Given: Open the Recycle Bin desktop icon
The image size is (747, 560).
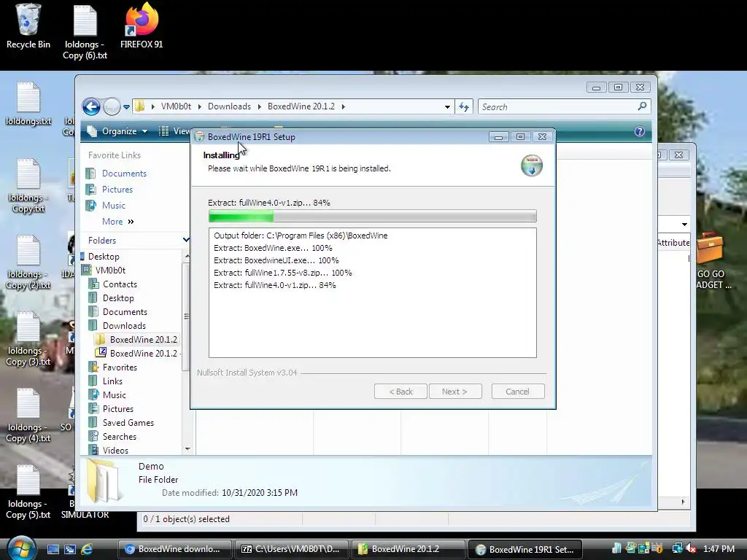Looking at the screenshot, I should coord(28,26).
